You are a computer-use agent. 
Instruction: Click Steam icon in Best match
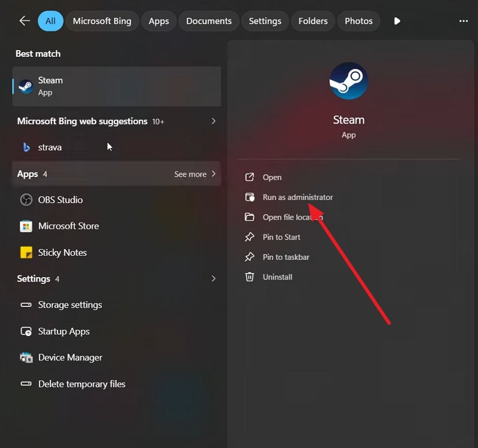[26, 87]
